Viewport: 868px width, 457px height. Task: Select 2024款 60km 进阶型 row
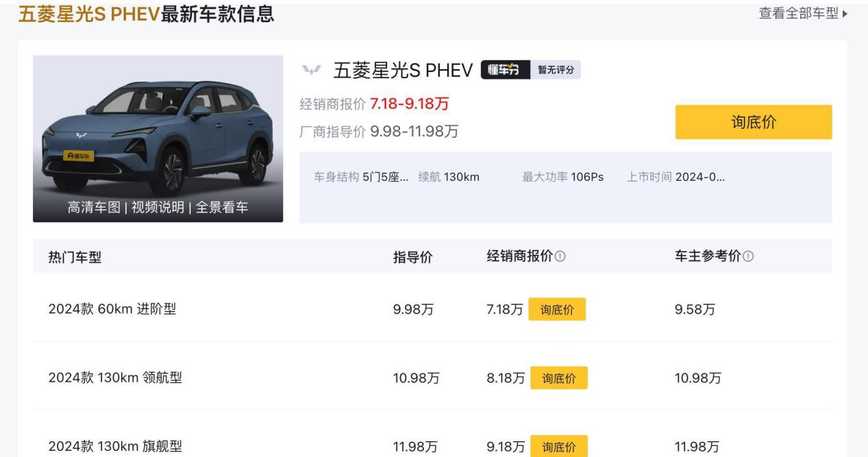click(x=432, y=310)
